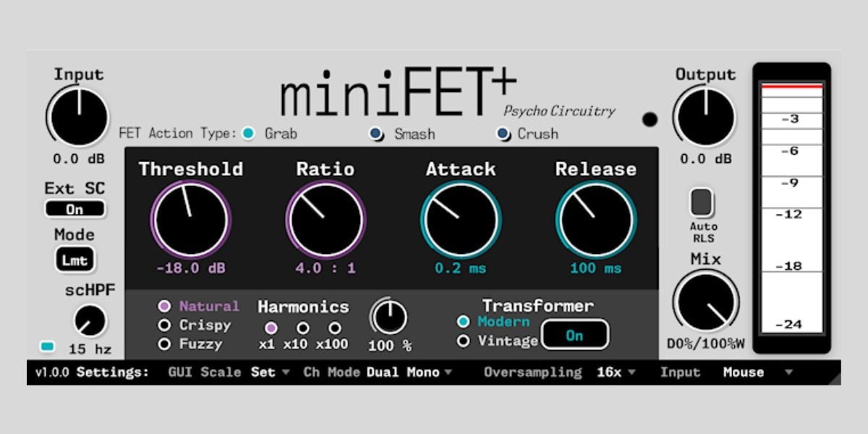Select the Smash FET action type
The height and width of the screenshot is (434, 868).
pyautogui.click(x=376, y=133)
